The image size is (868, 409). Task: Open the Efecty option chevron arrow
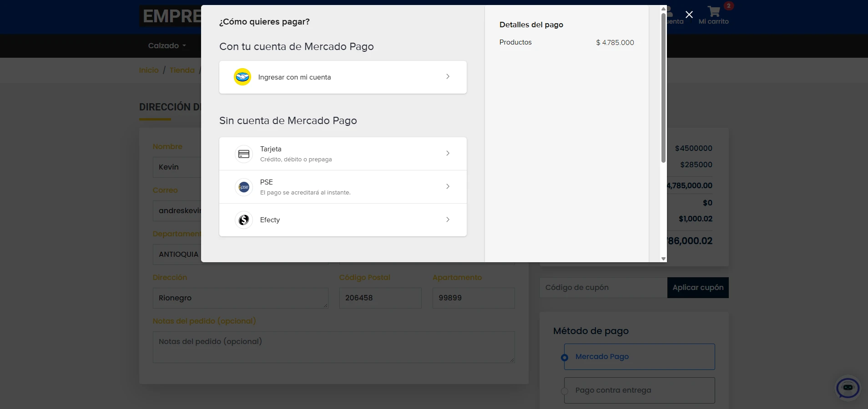448,219
